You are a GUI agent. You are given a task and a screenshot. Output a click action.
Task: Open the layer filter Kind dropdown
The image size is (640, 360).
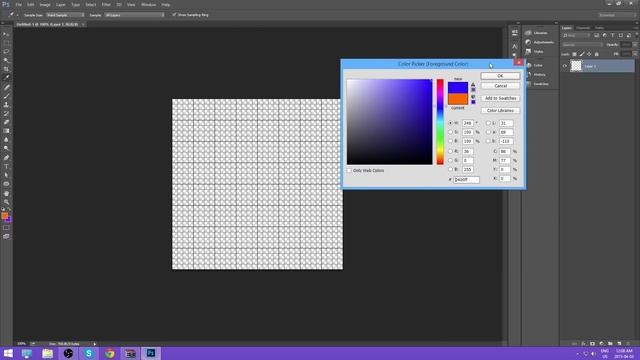[576, 36]
